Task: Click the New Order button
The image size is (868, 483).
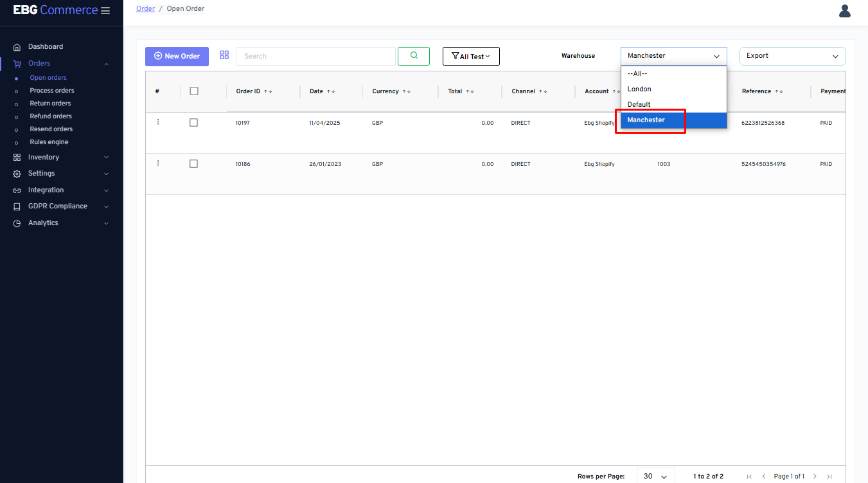Action: (177, 57)
